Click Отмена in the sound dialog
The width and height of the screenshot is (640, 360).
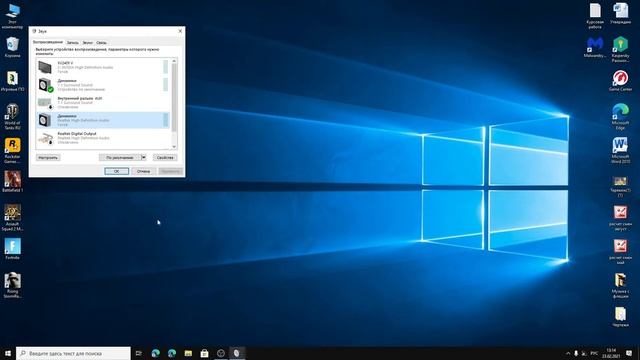pyautogui.click(x=143, y=171)
